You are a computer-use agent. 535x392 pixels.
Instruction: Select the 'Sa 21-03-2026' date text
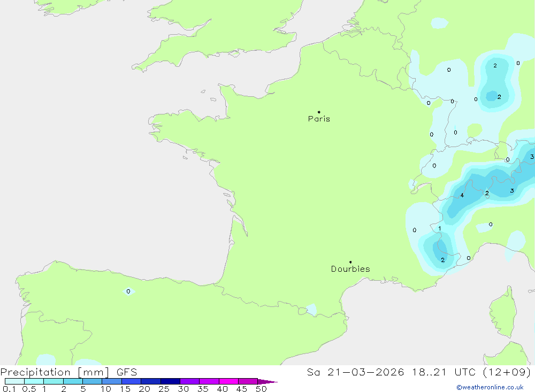tap(355, 372)
